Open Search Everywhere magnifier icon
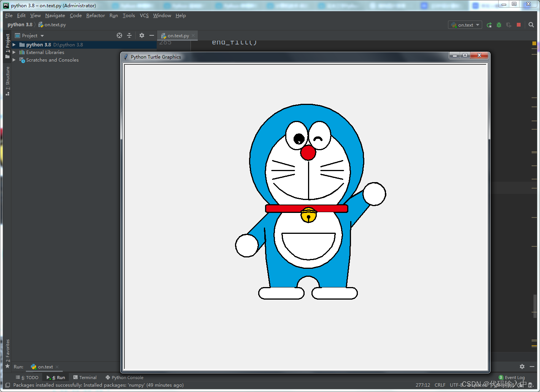The width and height of the screenshot is (540, 392). (531, 25)
